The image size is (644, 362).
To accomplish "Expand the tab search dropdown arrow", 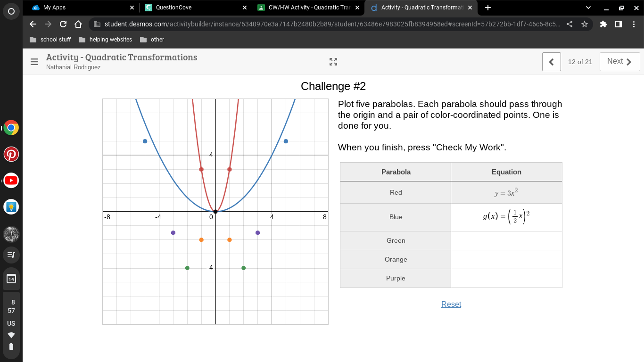I will click(588, 8).
